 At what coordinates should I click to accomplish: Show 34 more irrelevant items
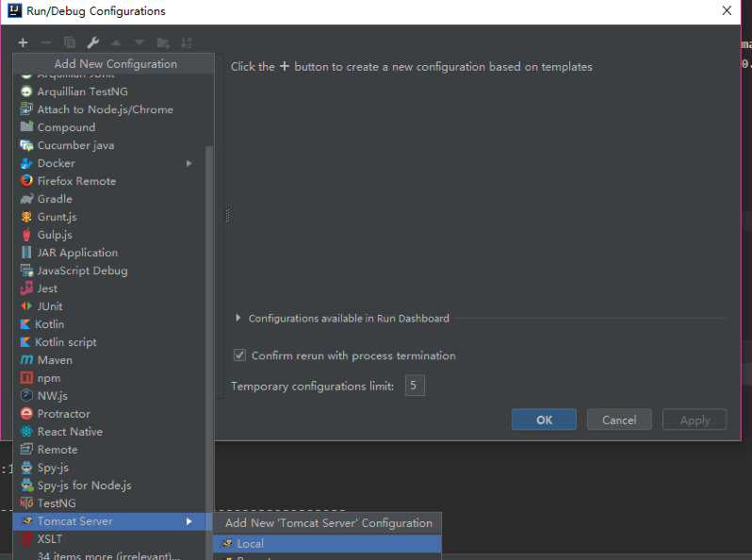click(x=109, y=554)
